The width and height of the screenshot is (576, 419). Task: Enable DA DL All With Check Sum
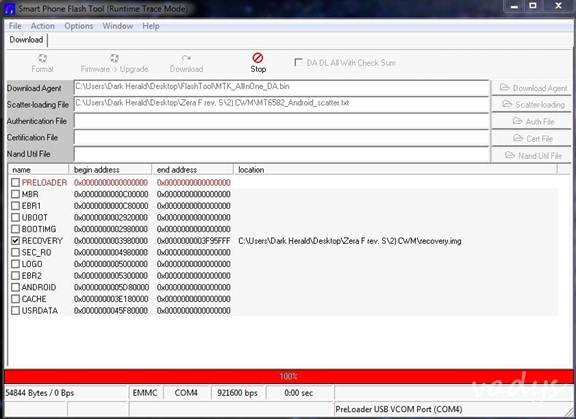(x=298, y=62)
